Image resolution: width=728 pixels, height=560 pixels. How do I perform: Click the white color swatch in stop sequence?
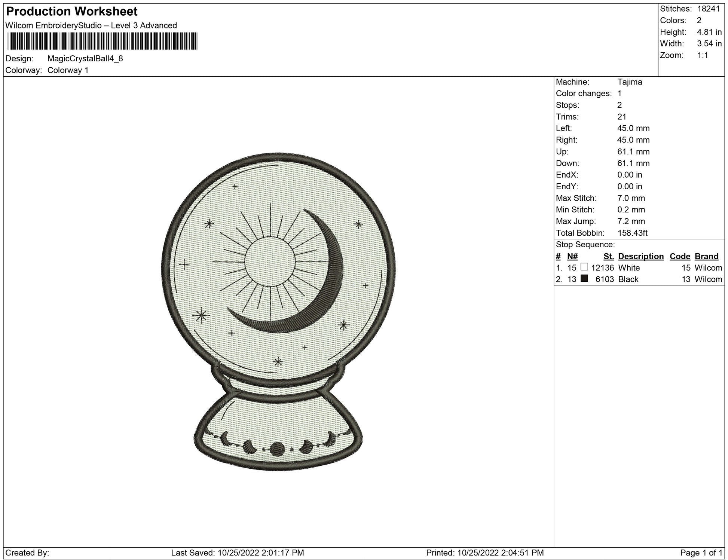(x=584, y=267)
